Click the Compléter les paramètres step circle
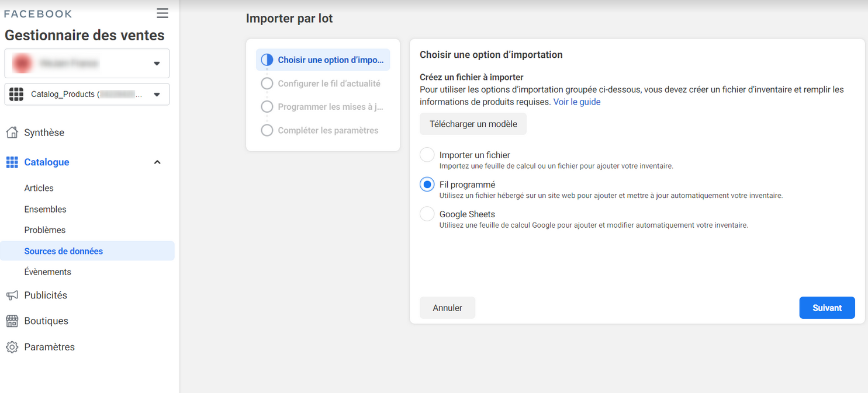Screen dimensions: 868x393 (267, 130)
